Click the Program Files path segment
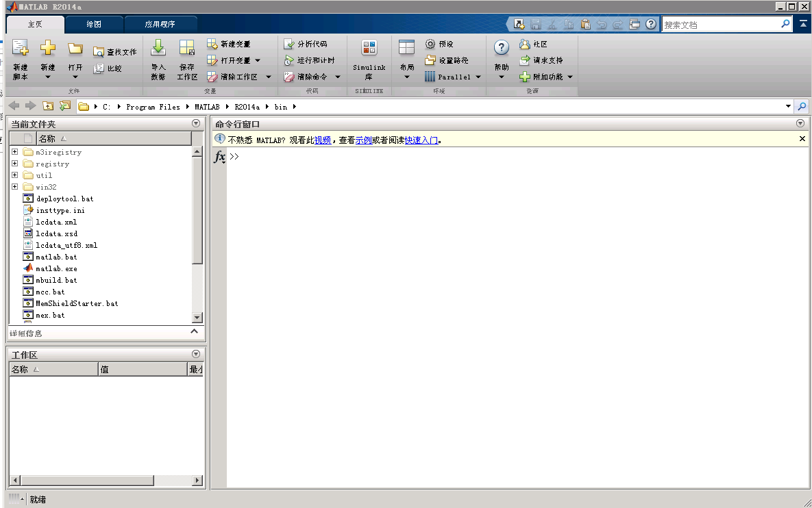This screenshot has width=812, height=508. [x=153, y=107]
